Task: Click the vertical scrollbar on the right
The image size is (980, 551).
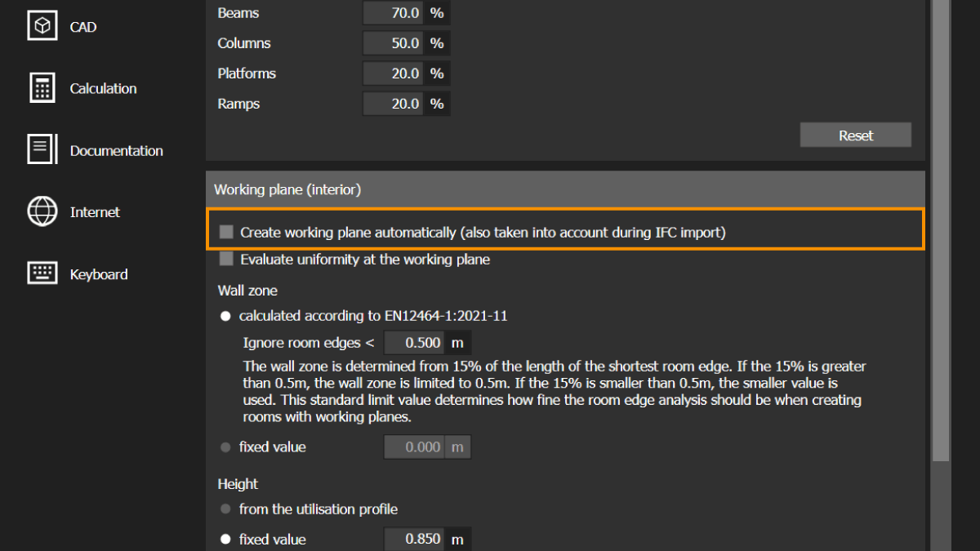Action: click(940, 230)
